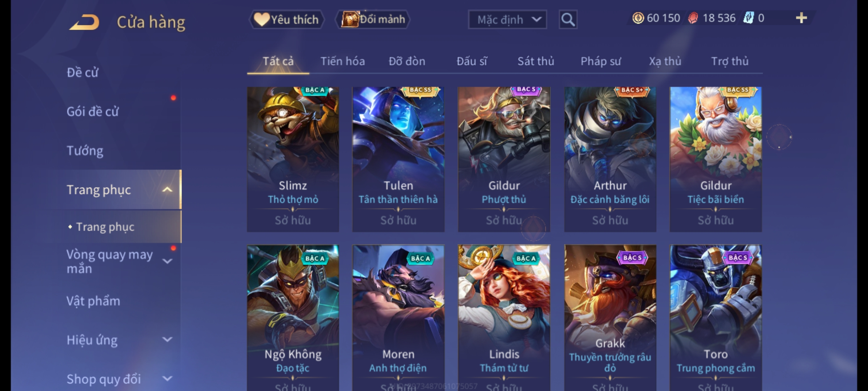
Task: Select Arthur Đặc cảnh băng lôi card
Action: tap(610, 159)
